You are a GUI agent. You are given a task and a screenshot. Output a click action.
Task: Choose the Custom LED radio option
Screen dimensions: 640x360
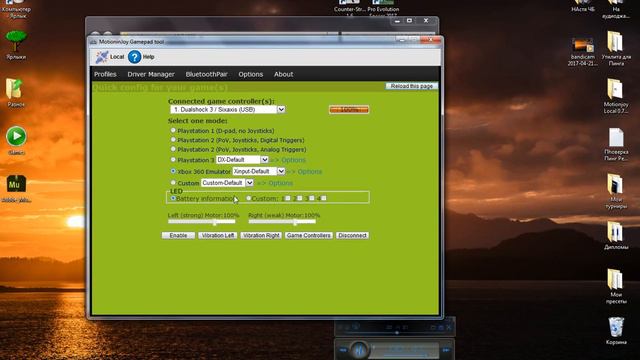click(249, 198)
